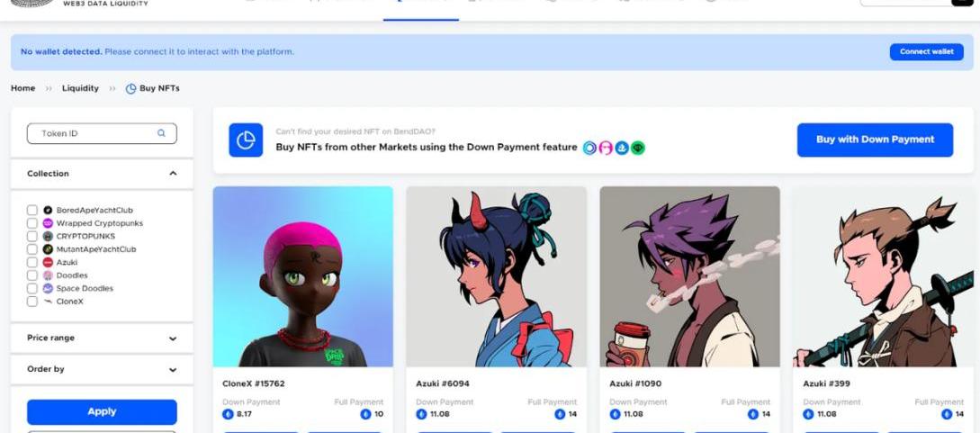Click the Azuki red collection logo

coord(48,262)
